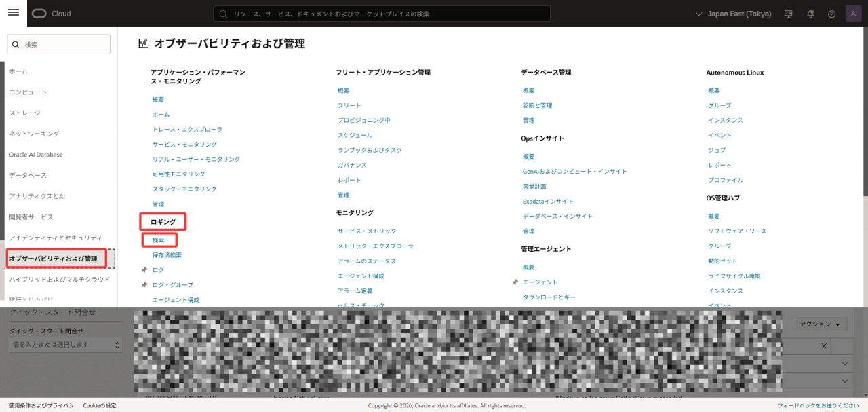868x412 pixels.
Task: Open サービス・メトリック link
Action: pyautogui.click(x=367, y=231)
